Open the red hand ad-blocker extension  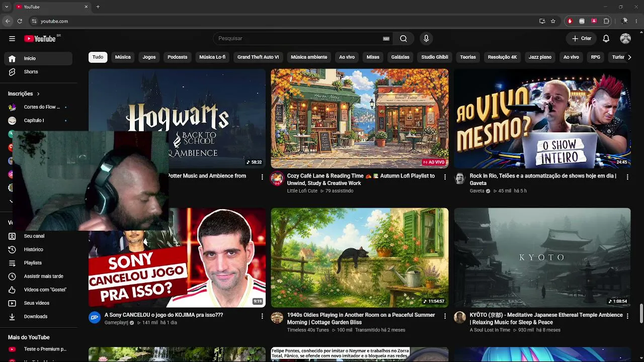point(570,21)
